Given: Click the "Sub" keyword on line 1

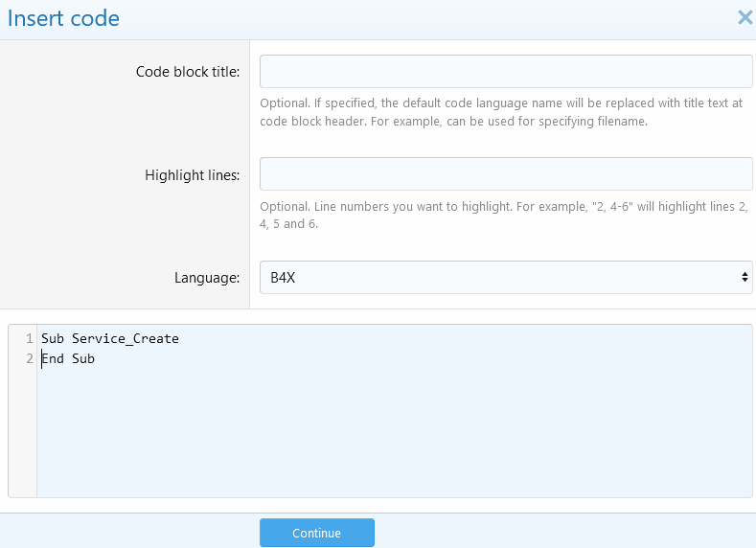Looking at the screenshot, I should click(x=53, y=339).
